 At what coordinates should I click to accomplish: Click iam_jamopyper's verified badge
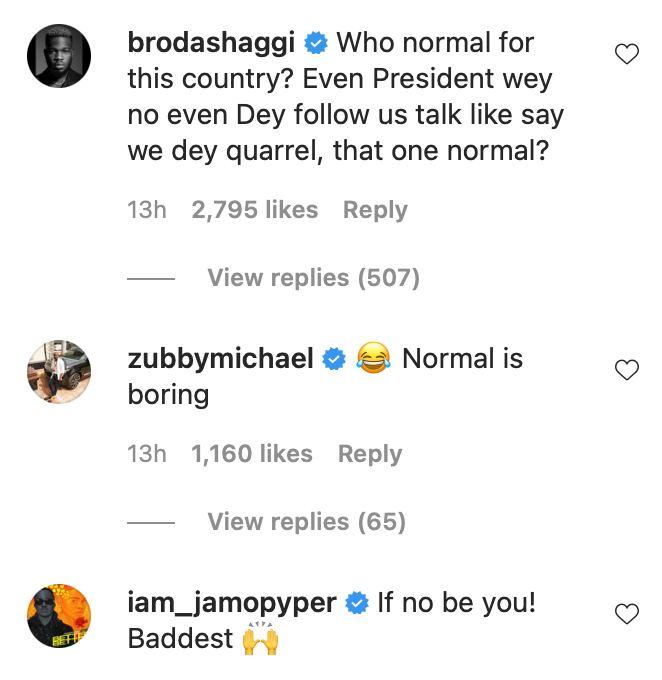pyautogui.click(x=356, y=603)
